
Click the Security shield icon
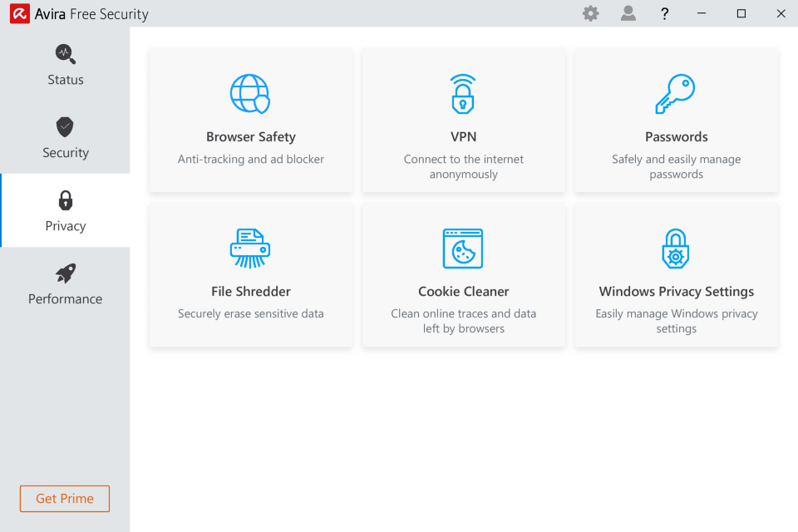click(65, 126)
